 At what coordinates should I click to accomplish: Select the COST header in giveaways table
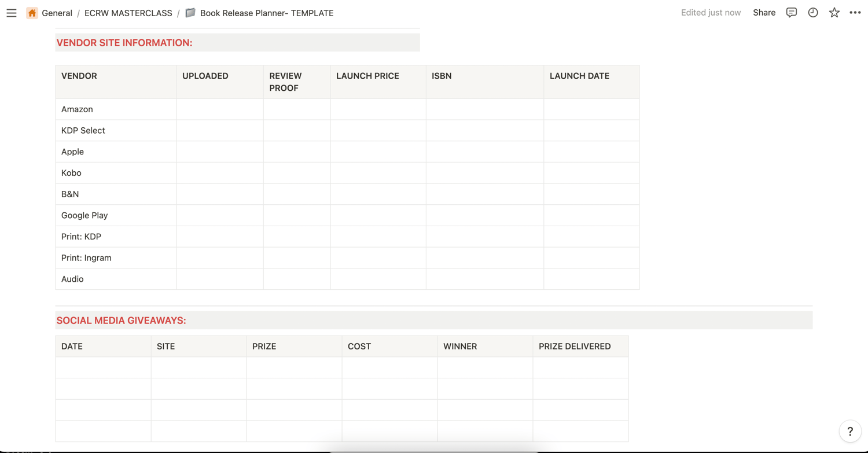pyautogui.click(x=389, y=347)
